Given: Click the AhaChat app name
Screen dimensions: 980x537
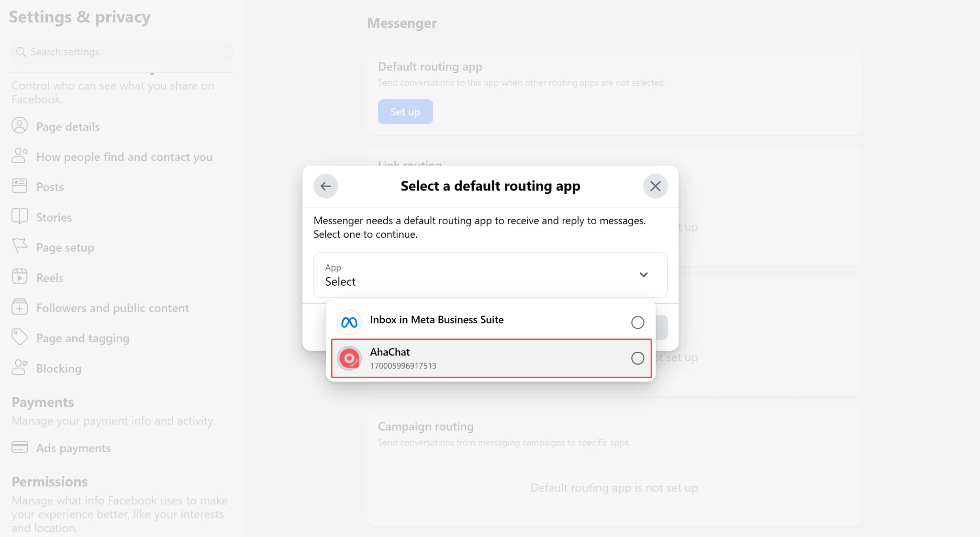Looking at the screenshot, I should [x=390, y=352].
